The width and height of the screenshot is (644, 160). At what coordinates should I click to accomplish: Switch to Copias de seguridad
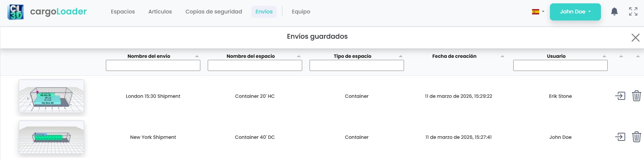[213, 12]
